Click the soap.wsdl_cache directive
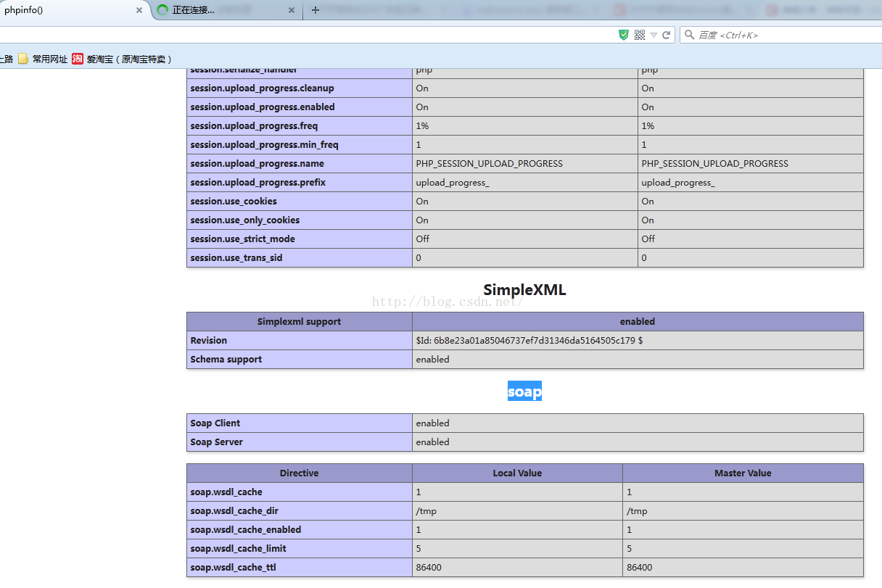 click(x=226, y=492)
